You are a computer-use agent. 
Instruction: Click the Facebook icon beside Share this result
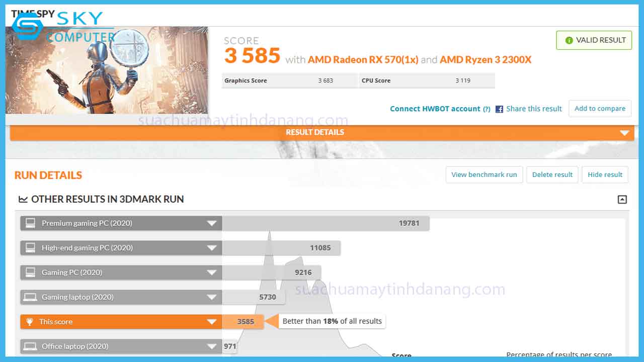(x=499, y=109)
